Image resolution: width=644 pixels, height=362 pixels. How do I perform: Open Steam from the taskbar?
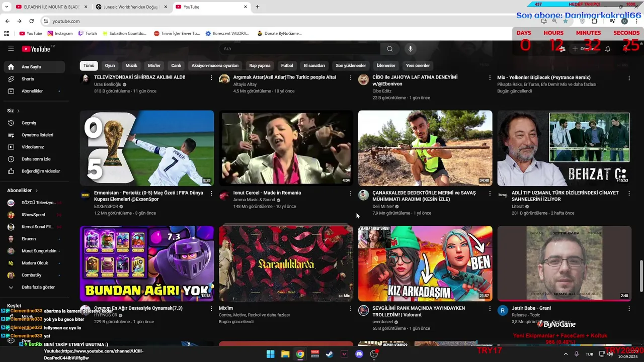coord(329,354)
